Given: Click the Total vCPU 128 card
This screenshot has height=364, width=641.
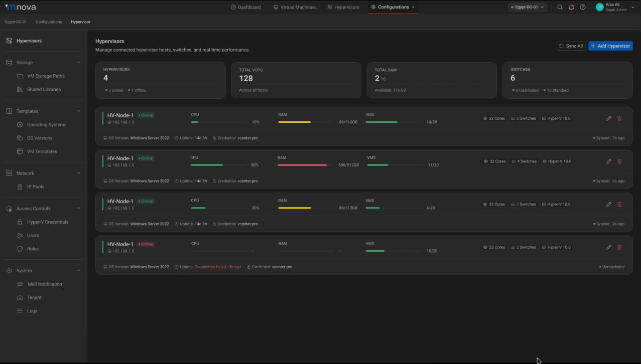Looking at the screenshot, I should pyautogui.click(x=296, y=80).
